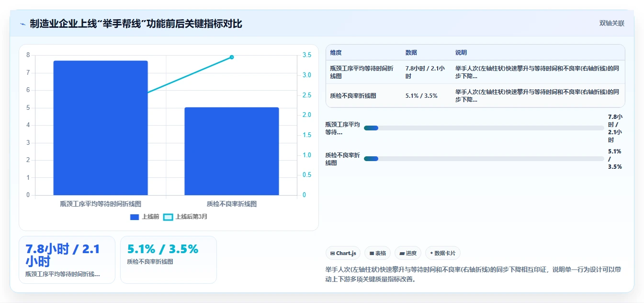Click the 维度 table column header
Viewport: 644px width, 303px height.
pos(336,53)
